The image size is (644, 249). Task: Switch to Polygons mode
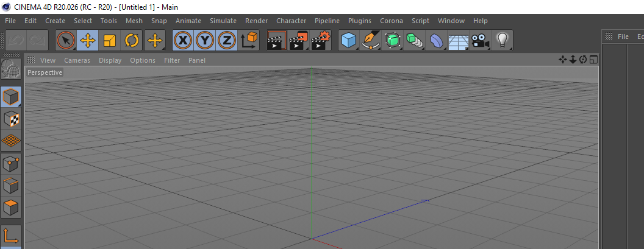click(x=11, y=208)
